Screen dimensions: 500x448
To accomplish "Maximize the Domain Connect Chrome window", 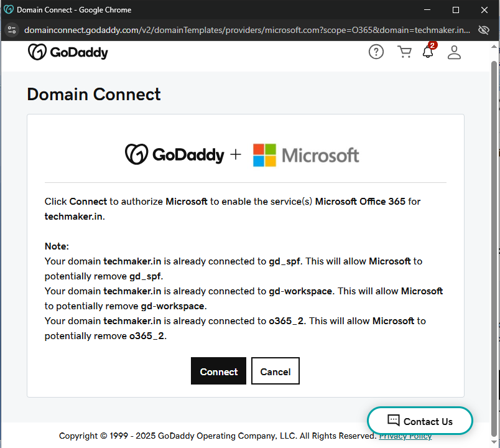I will 456,10.
